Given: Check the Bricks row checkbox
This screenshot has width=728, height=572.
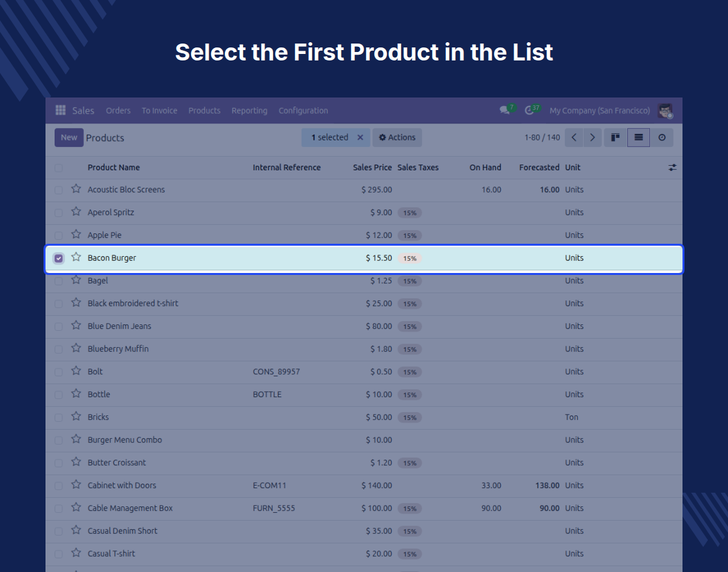Looking at the screenshot, I should [x=58, y=417].
